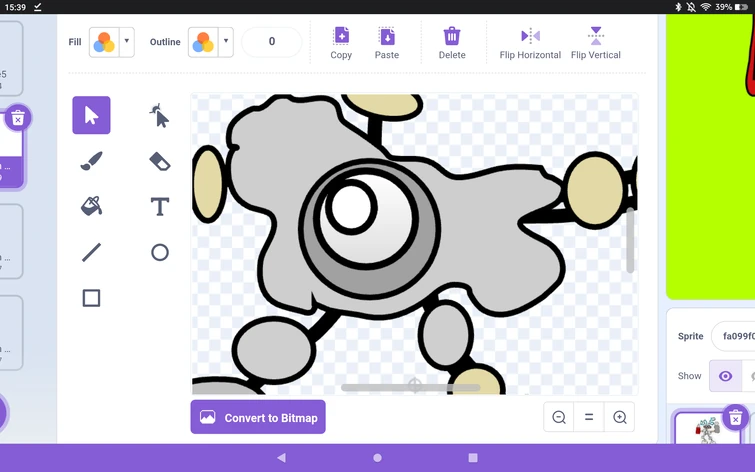The image size is (755, 472).
Task: Select the Brush tool
Action: click(91, 161)
